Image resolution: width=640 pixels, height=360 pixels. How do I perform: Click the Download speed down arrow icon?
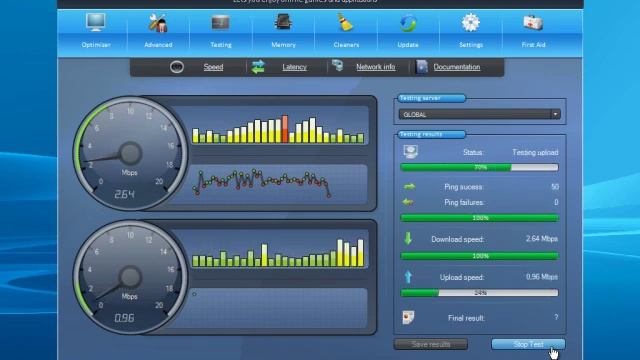tap(408, 238)
